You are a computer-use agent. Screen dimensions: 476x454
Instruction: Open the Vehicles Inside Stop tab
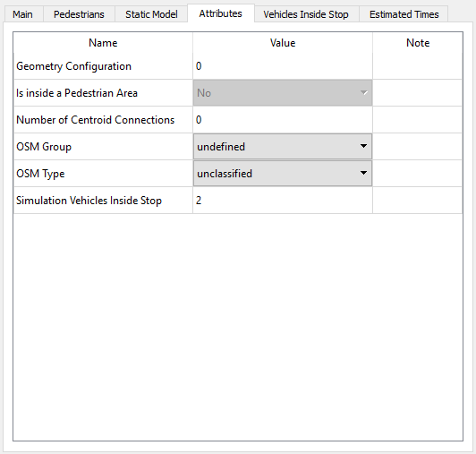(x=306, y=14)
